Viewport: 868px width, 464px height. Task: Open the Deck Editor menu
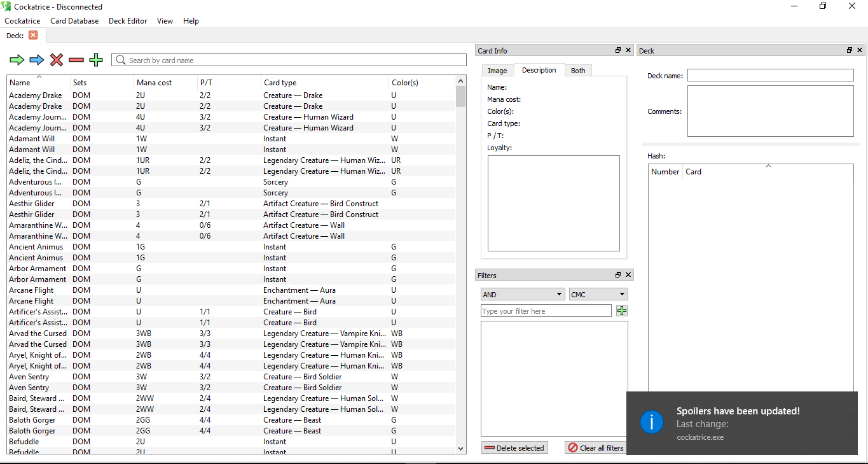(x=127, y=21)
